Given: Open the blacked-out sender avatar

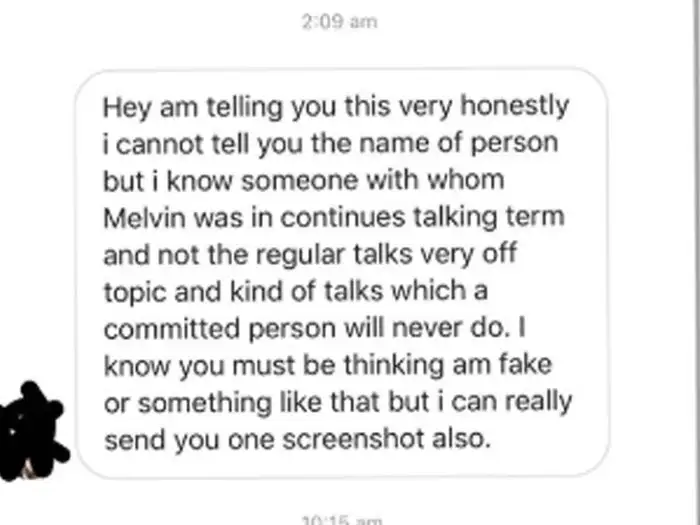Looking at the screenshot, I should [x=32, y=431].
